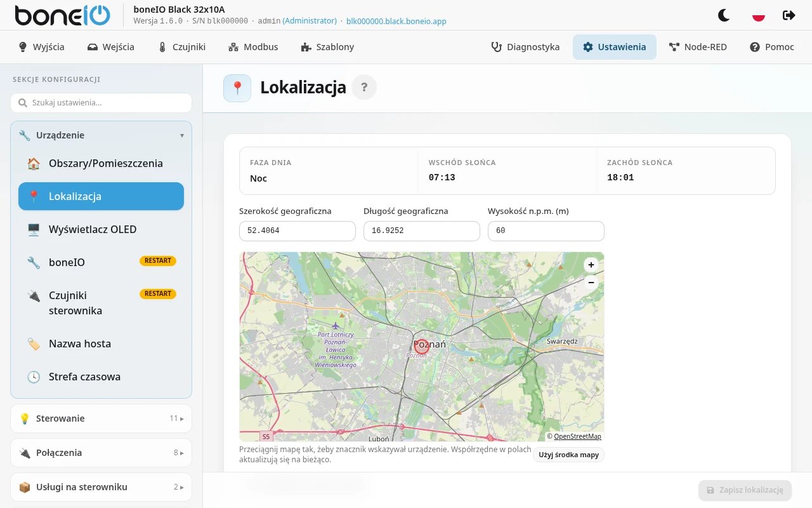The width and height of the screenshot is (812, 508).
Task: Click the house icon for Obszary/Pomieszczenia
Action: 34,163
